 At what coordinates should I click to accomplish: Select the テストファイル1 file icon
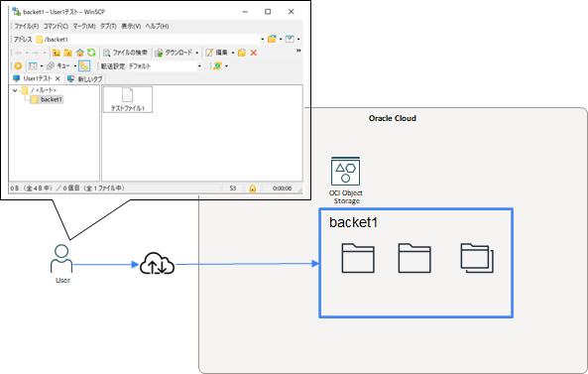tap(128, 99)
